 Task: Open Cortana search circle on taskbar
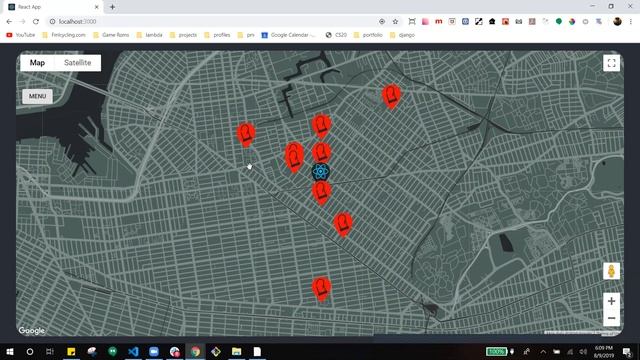tap(30, 351)
